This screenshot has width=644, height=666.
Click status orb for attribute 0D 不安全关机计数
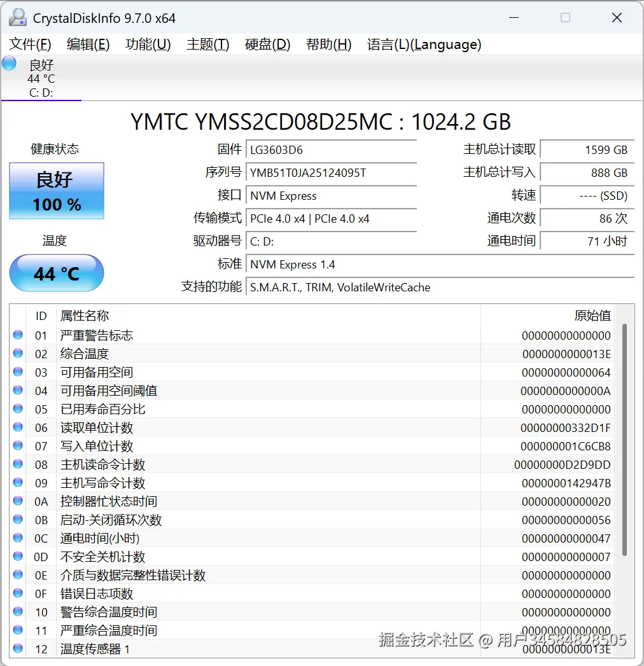pyautogui.click(x=18, y=556)
